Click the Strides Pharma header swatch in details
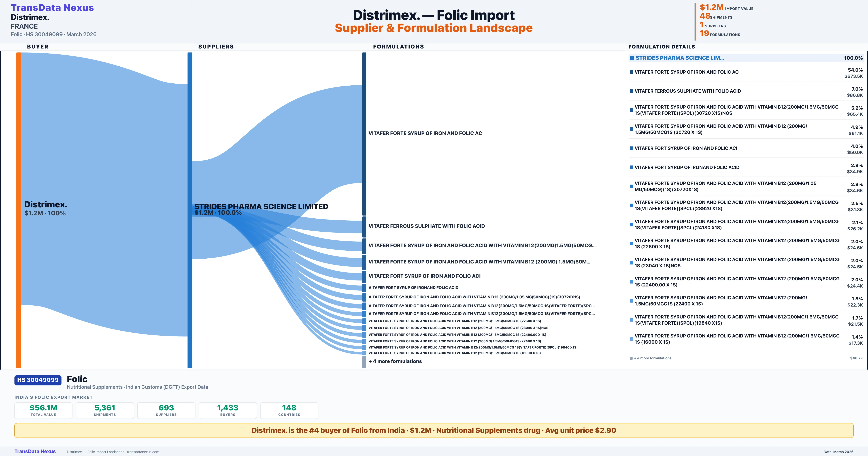The width and height of the screenshot is (868, 456). (632, 58)
